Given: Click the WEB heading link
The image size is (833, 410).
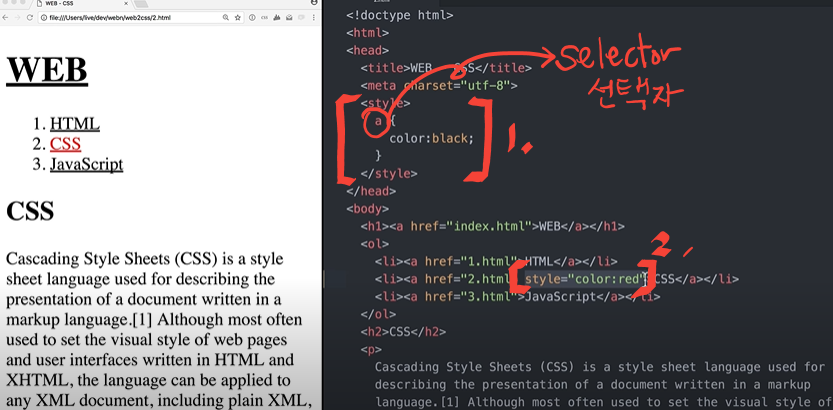Looking at the screenshot, I should point(47,69).
